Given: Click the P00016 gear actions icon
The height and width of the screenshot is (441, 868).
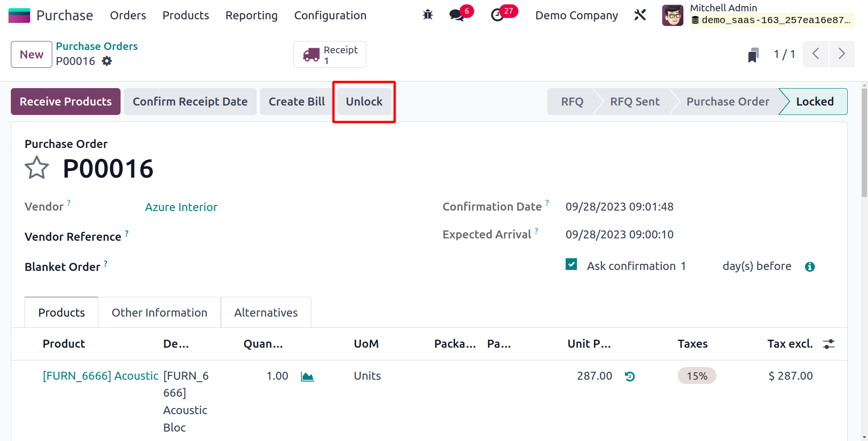Looking at the screenshot, I should 107,61.
